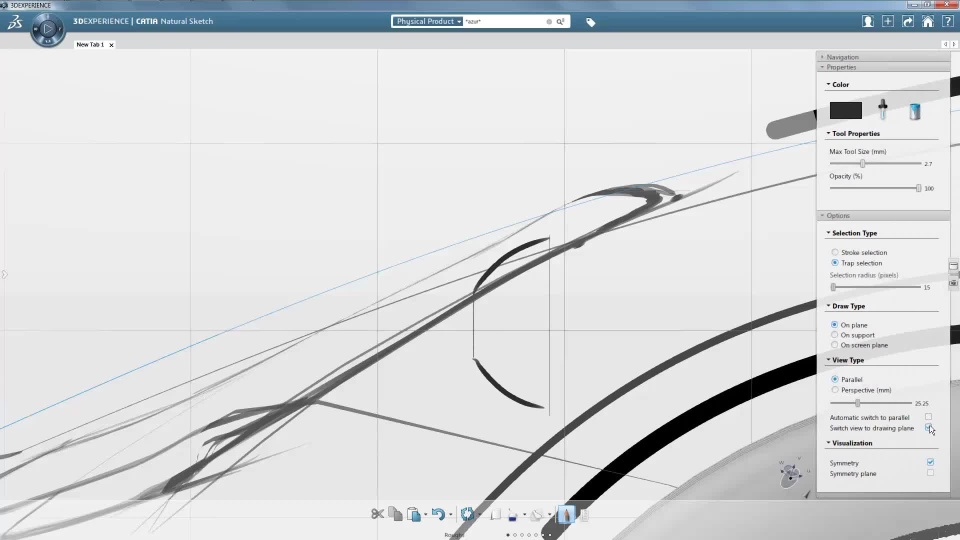
Task: Click the Dassault 3DS logo icon
Action: coord(15,23)
